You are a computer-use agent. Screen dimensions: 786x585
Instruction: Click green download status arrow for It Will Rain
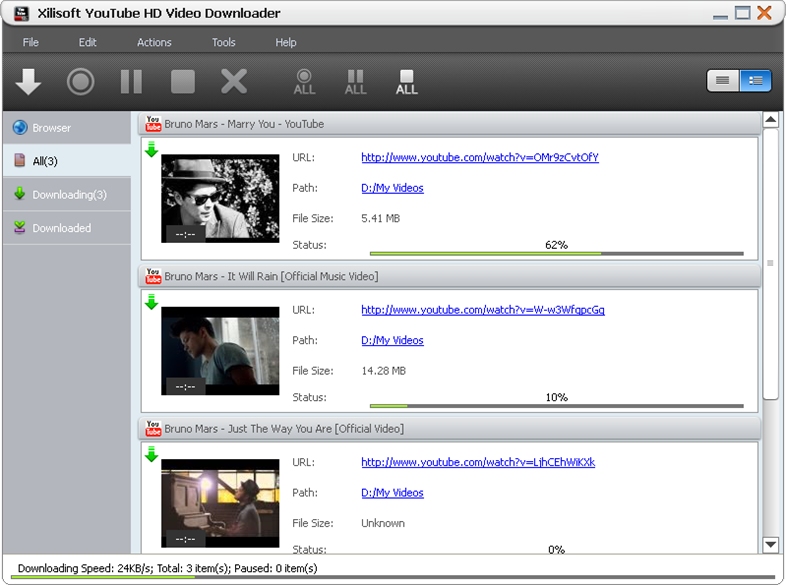pos(151,302)
